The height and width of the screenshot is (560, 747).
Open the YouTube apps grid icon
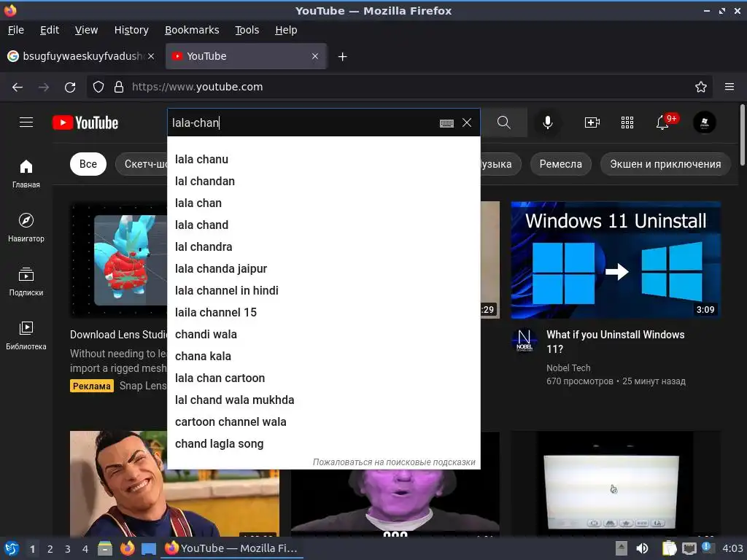click(627, 122)
